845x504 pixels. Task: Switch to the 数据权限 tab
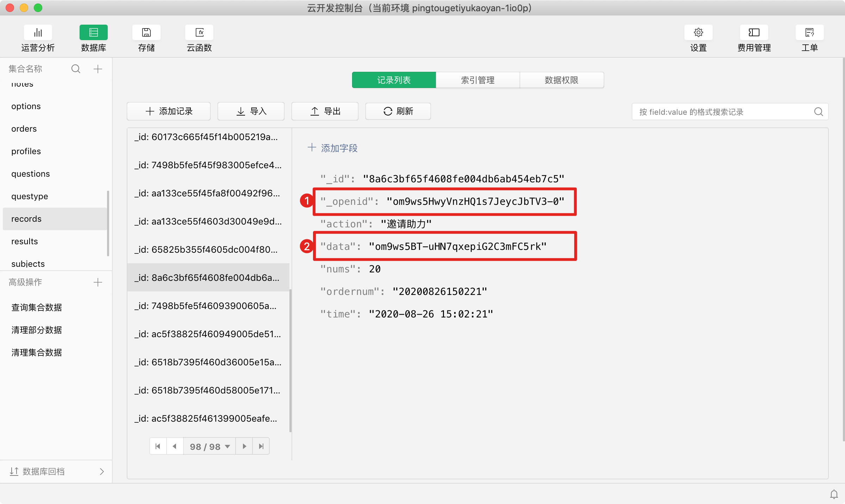click(561, 80)
